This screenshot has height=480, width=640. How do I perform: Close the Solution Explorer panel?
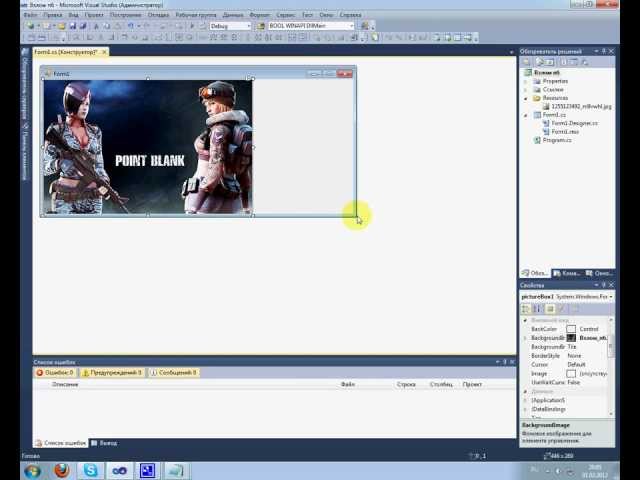tap(611, 51)
